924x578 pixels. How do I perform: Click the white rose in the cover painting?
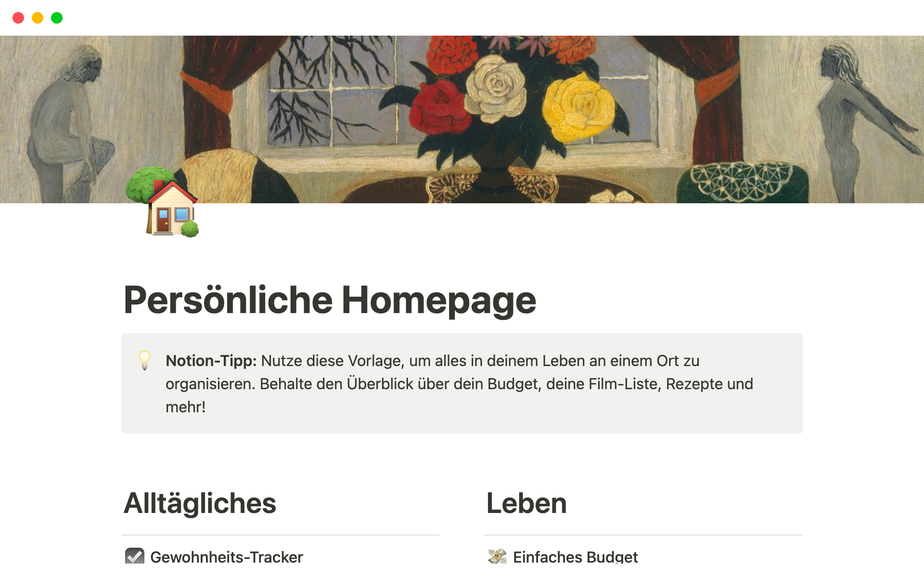497,87
